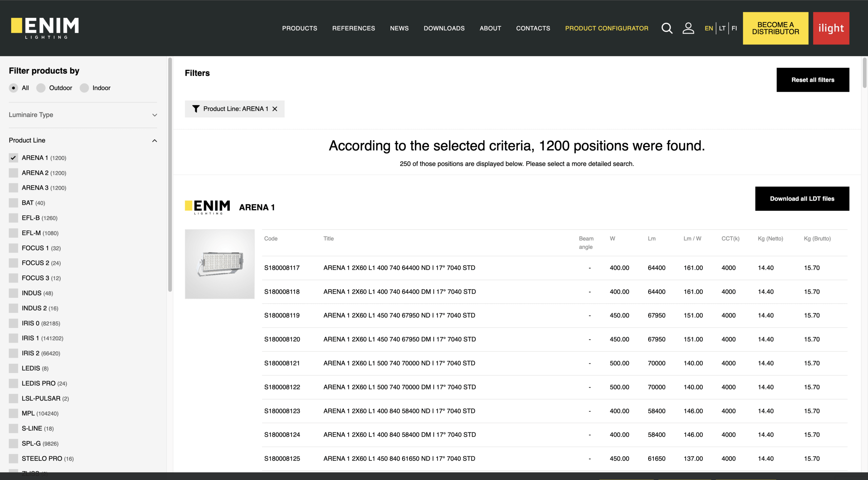This screenshot has width=868, height=480.
Task: Select the Outdoor radio button
Action: point(41,88)
